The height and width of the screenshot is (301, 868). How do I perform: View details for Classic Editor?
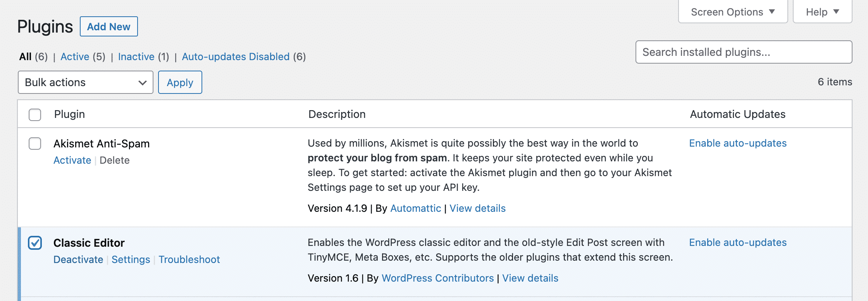click(x=530, y=278)
